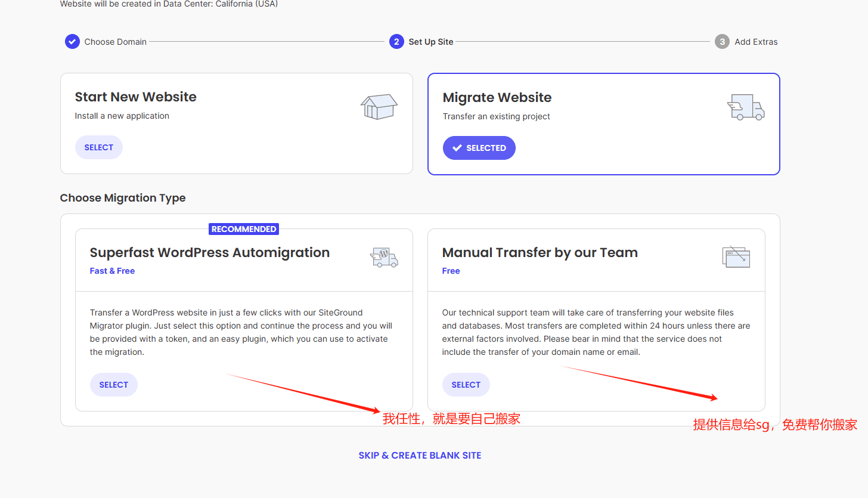Click SKIP & CREATE BLANK SITE link
Viewport: 868px width, 498px height.
(420, 456)
